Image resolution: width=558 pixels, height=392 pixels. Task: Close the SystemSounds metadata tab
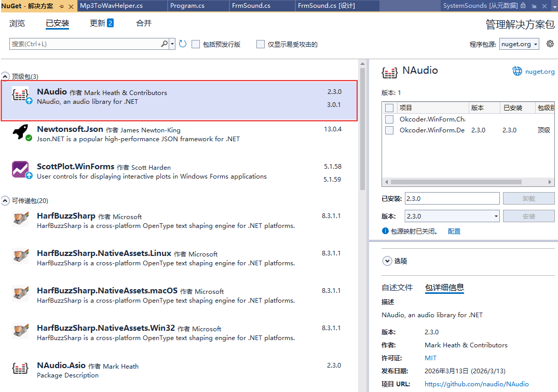[x=545, y=6]
